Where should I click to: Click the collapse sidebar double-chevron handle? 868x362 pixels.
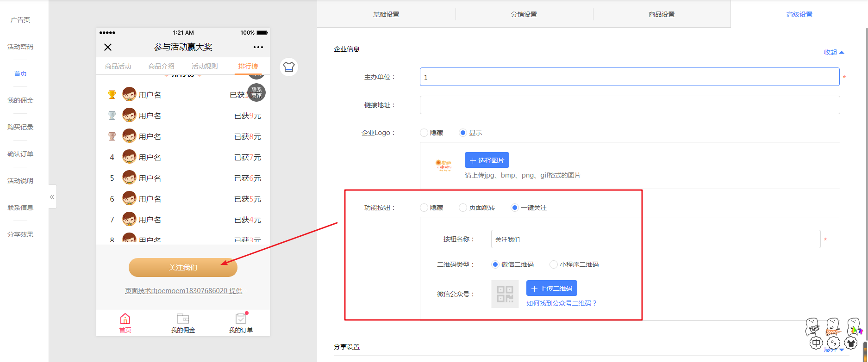pyautogui.click(x=52, y=197)
